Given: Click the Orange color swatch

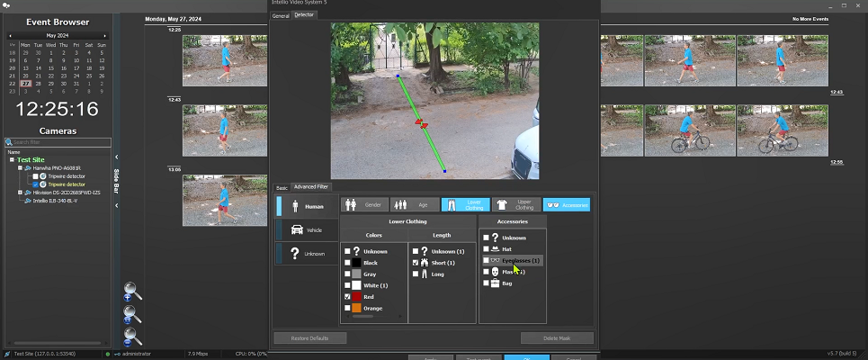Looking at the screenshot, I should 356,308.
